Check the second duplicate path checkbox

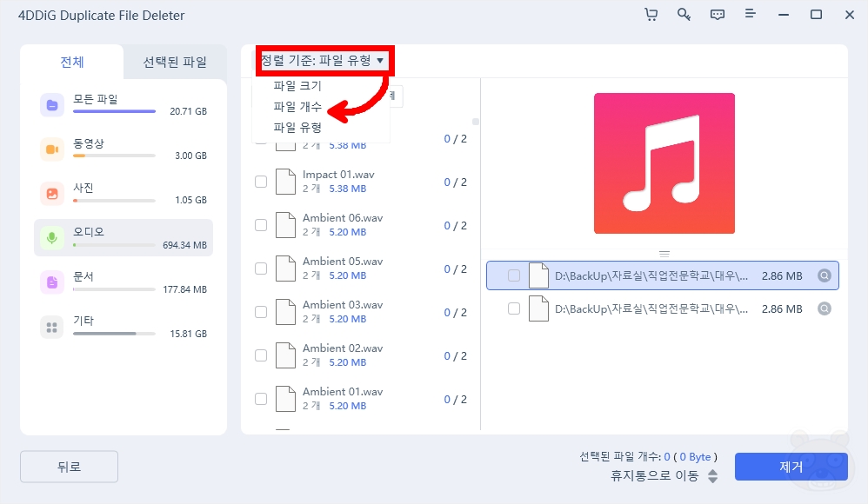tap(514, 308)
